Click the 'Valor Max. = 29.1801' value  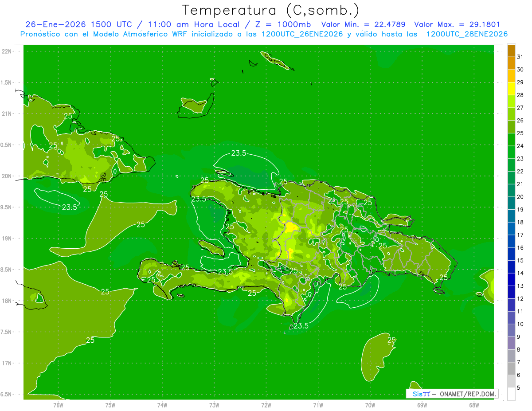(457, 24)
